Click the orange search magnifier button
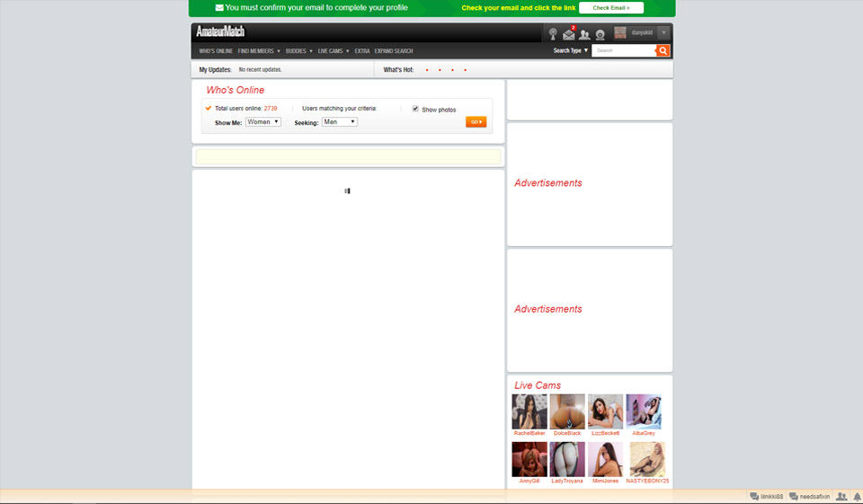 (663, 51)
